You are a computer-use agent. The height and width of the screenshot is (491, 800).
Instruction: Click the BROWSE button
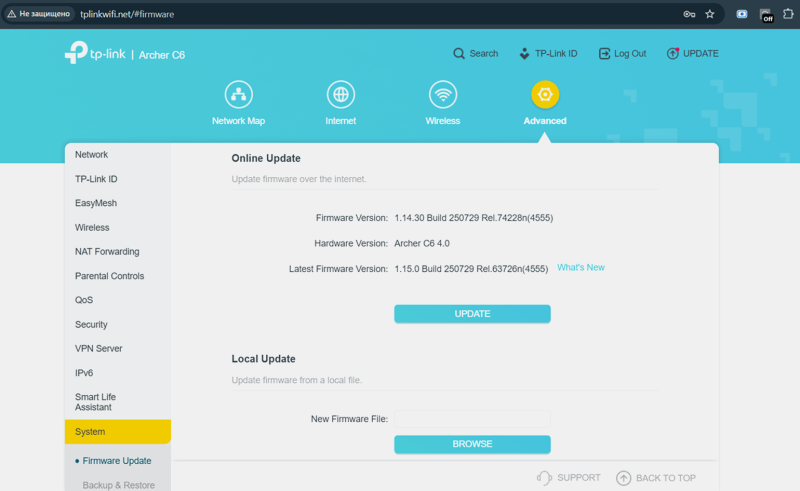[x=472, y=444]
